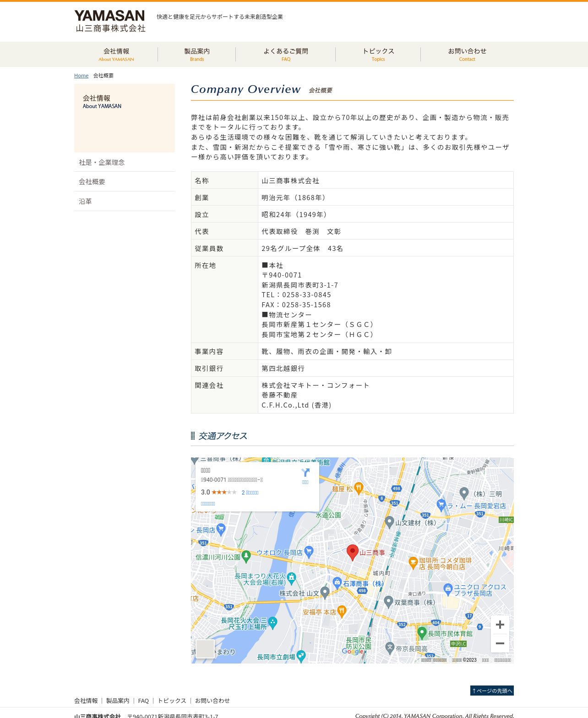The height and width of the screenshot is (718, 588).
Task: Click the 長岡市民防災公園 label on map
Action: (x=359, y=643)
